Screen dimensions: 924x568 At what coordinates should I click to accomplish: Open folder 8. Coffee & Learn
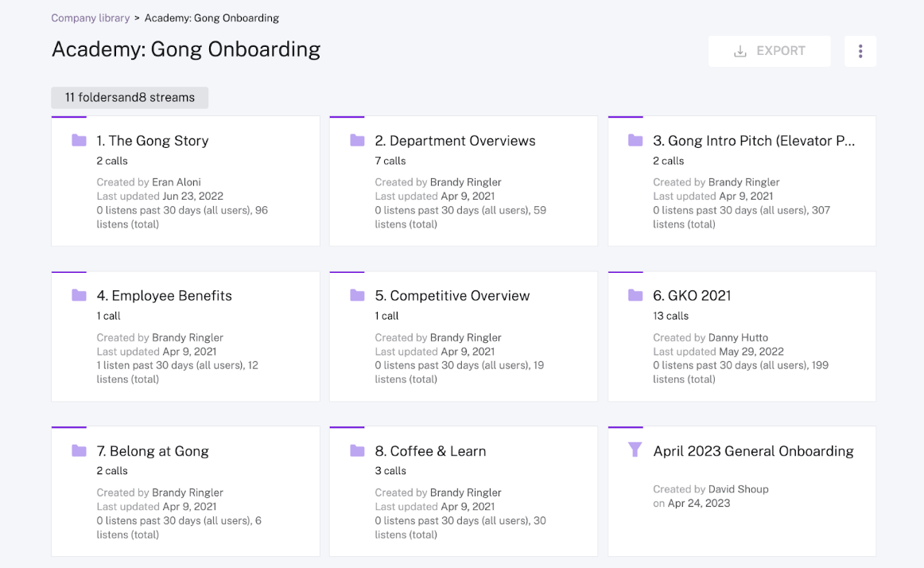click(x=430, y=450)
